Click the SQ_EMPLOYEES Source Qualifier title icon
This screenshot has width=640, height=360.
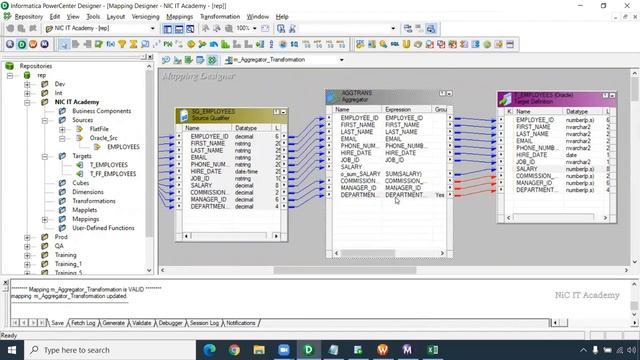[x=184, y=115]
